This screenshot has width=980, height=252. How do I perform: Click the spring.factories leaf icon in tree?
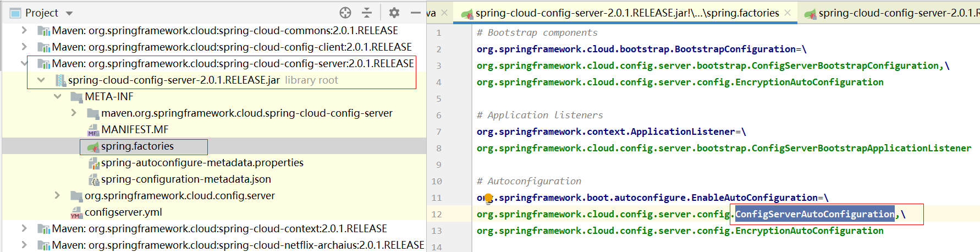93,146
